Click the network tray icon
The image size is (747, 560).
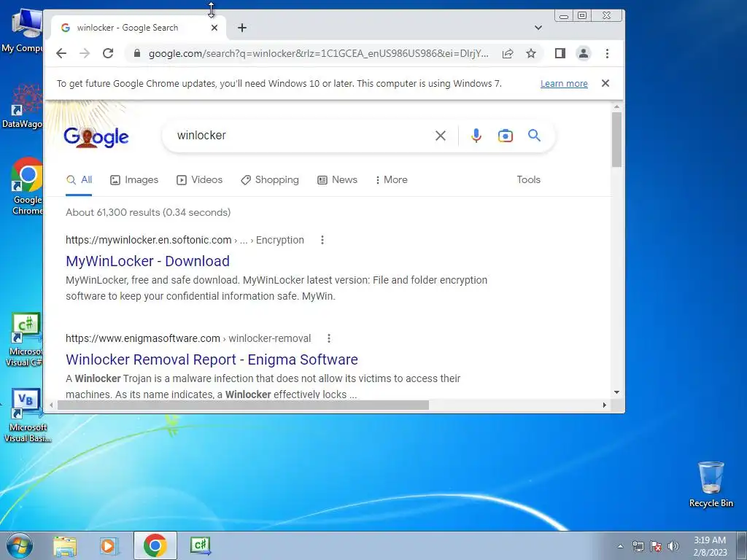pos(638,546)
